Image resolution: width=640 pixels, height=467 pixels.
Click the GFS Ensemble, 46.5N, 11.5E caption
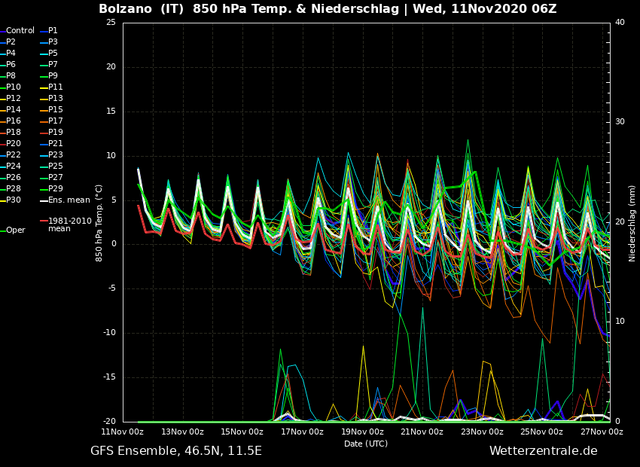click(176, 451)
